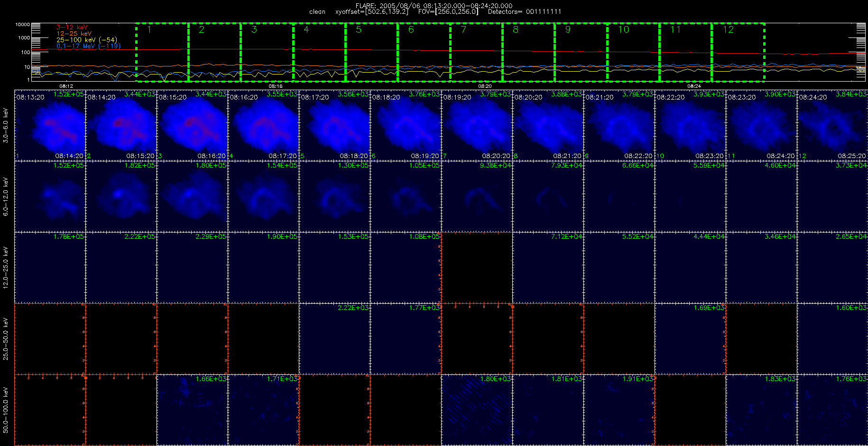868x446 pixels.
Task: Select the 50.0-100.0 keV image labeled 1.83E+03
Action: [762, 409]
